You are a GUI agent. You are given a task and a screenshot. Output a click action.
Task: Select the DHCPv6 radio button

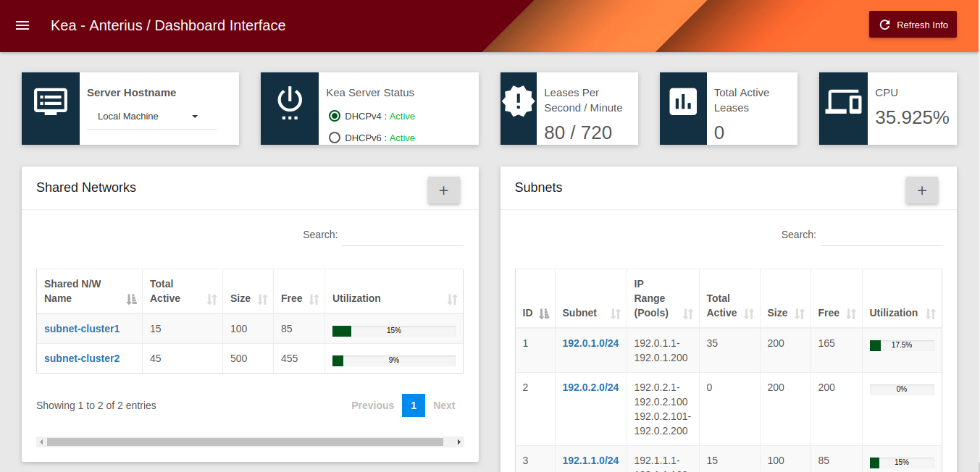click(x=335, y=138)
